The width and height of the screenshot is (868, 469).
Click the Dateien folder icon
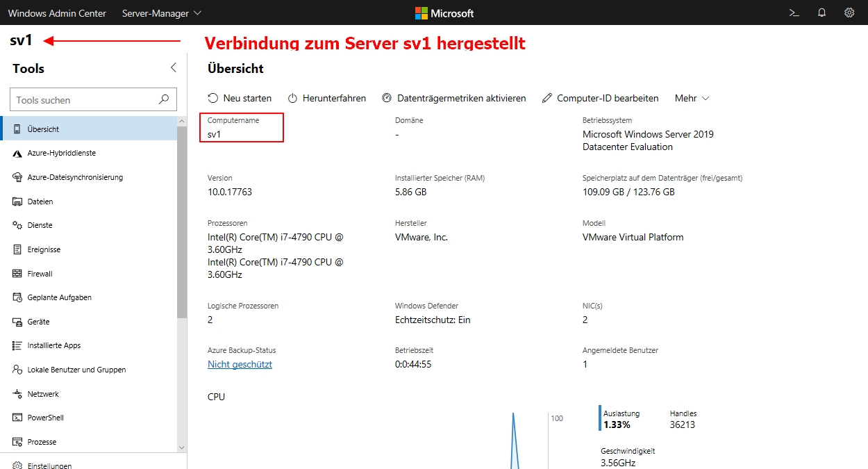tap(17, 201)
